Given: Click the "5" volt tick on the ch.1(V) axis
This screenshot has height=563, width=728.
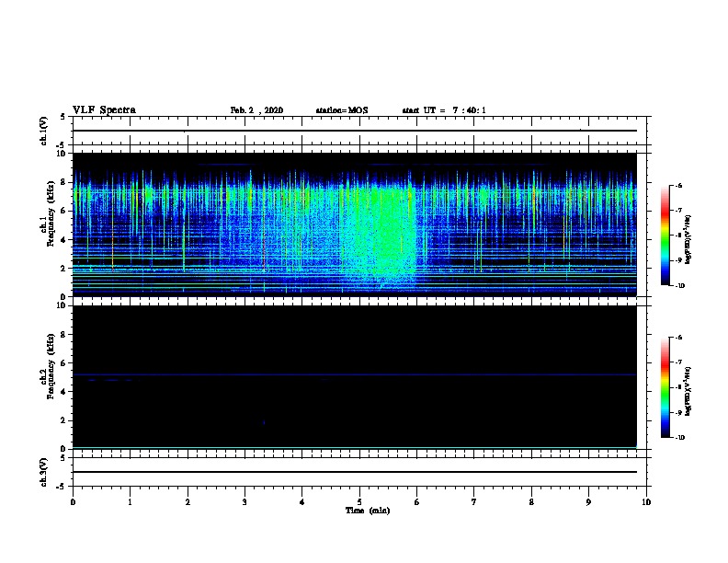Looking at the screenshot, I should click(x=64, y=117).
